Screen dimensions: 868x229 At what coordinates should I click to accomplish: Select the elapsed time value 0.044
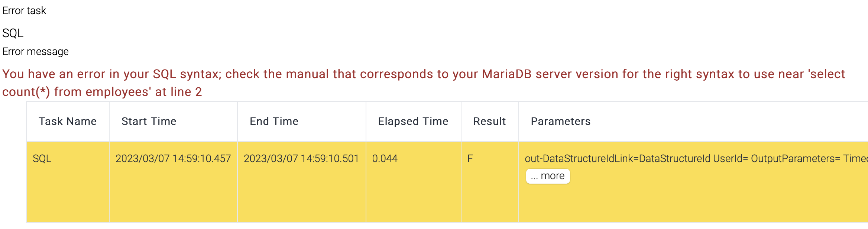point(385,159)
